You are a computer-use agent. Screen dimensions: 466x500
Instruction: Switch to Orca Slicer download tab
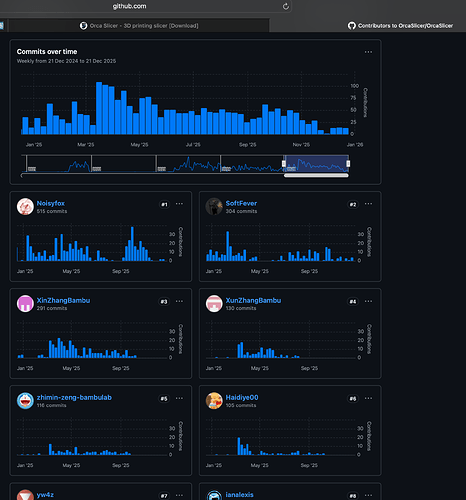(139, 26)
